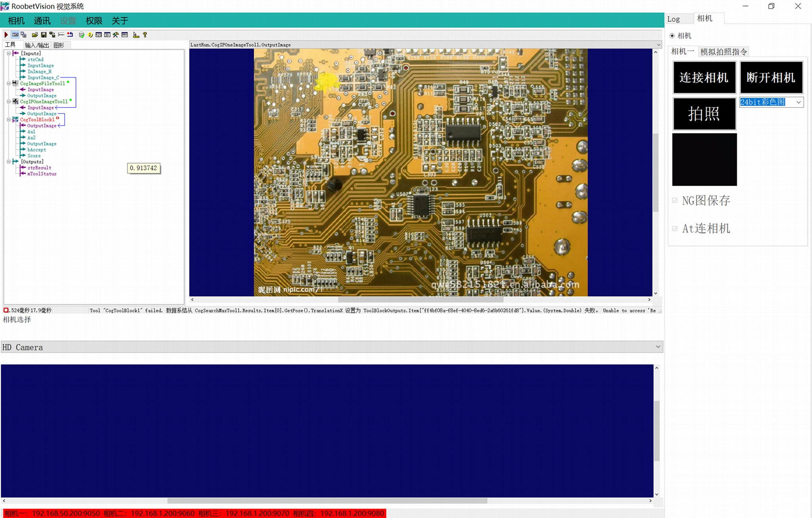The image size is (812, 518).
Task: Click the yellow question mark help icon
Action: coord(145,35)
